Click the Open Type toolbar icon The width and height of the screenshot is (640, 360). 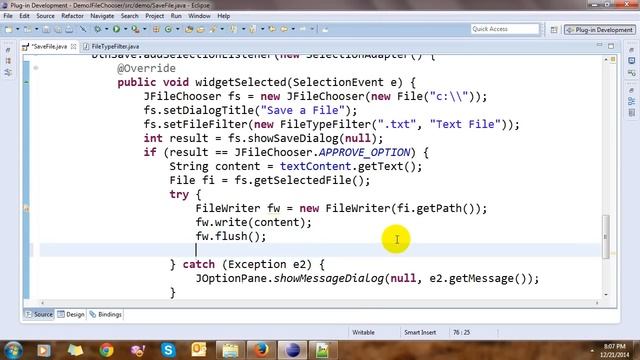[189, 29]
